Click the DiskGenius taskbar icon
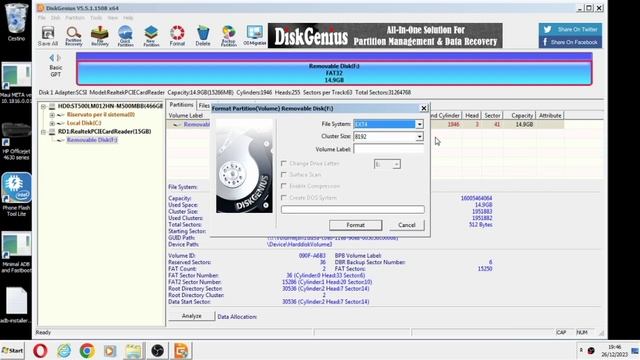The width and height of the screenshot is (640, 360). (x=181, y=351)
